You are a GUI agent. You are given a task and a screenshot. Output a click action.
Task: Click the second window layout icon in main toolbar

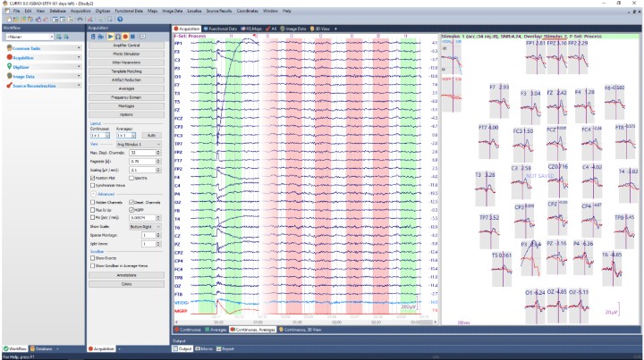[x=63, y=20]
